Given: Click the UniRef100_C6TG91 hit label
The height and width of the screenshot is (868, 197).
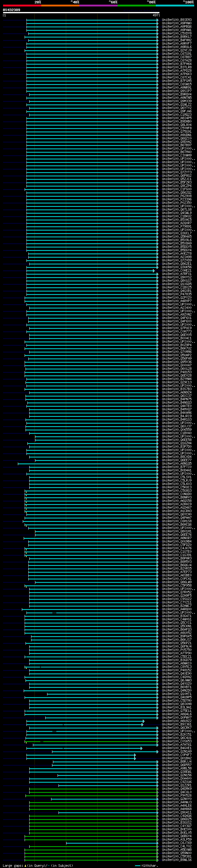Looking at the screenshot, I should pyautogui.click(x=176, y=54).
